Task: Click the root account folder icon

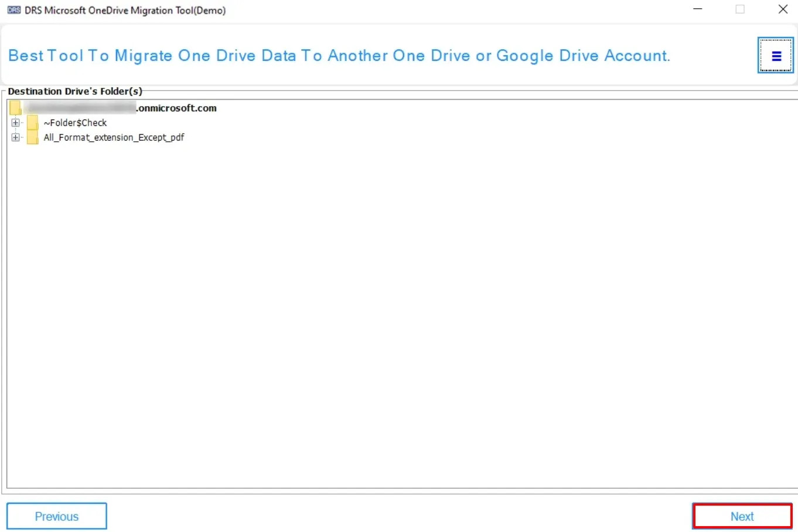Action: point(16,108)
